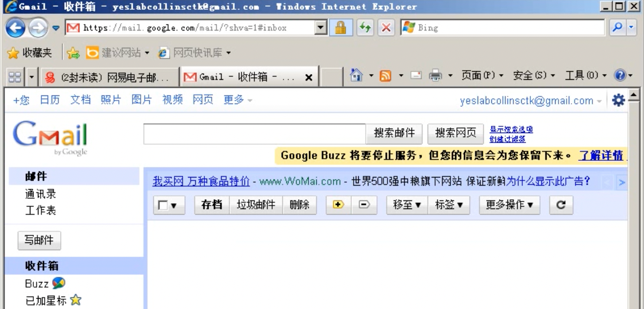Open the 照片 photos link
The height and width of the screenshot is (309, 644).
[x=111, y=100]
